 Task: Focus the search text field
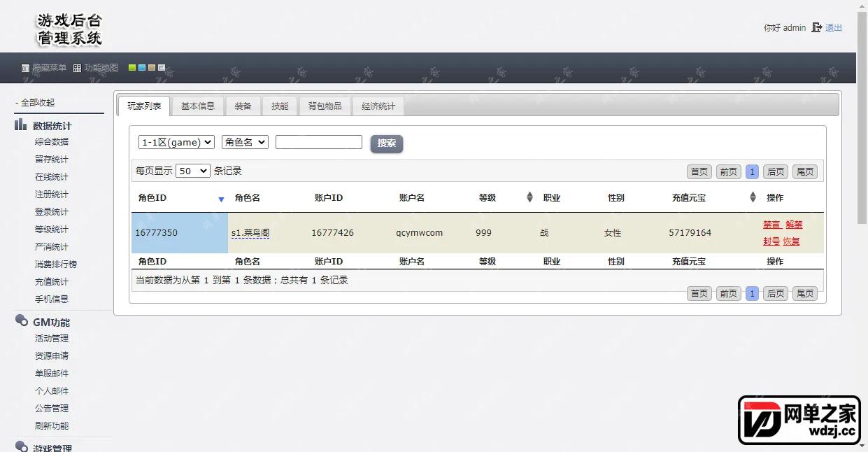pyautogui.click(x=319, y=142)
